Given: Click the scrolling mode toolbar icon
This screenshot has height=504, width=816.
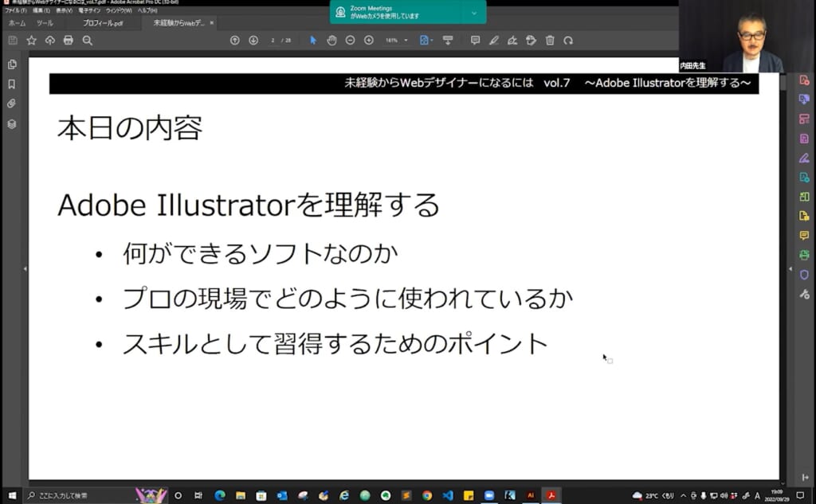Looking at the screenshot, I should pyautogui.click(x=448, y=41).
